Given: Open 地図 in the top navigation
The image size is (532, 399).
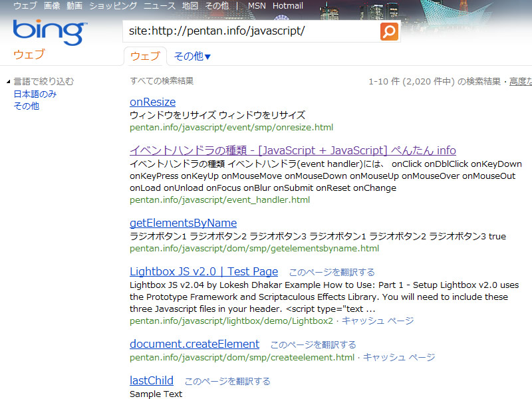Looking at the screenshot, I should click(190, 6).
